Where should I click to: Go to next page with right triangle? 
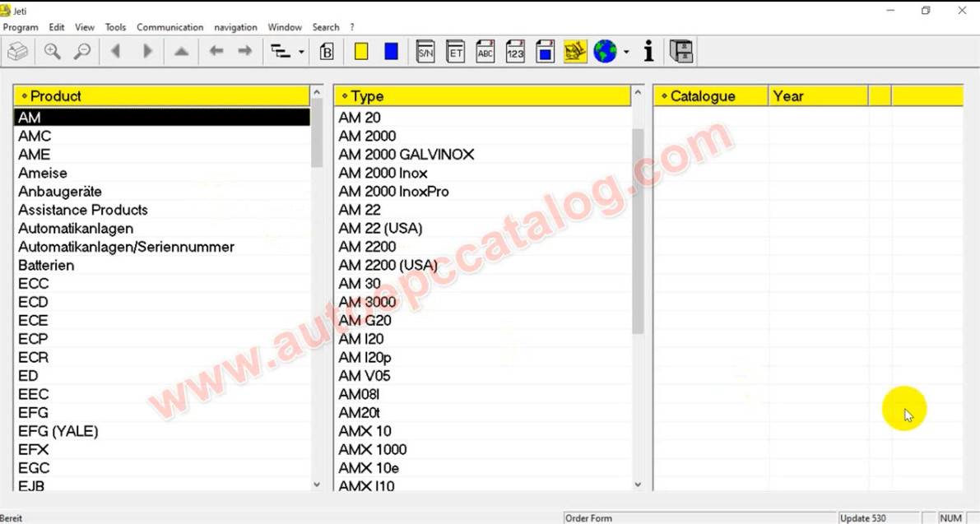(147, 51)
